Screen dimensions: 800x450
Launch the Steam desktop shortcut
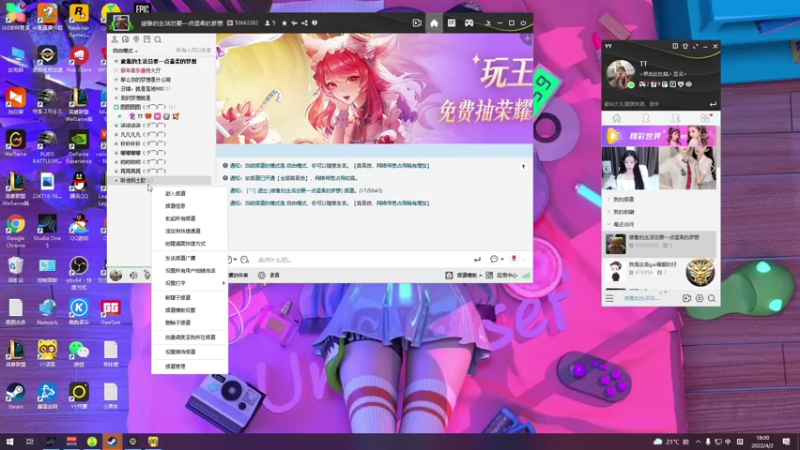(15, 396)
